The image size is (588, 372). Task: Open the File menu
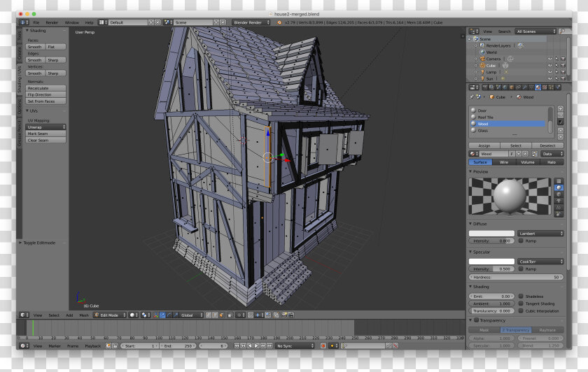point(36,22)
